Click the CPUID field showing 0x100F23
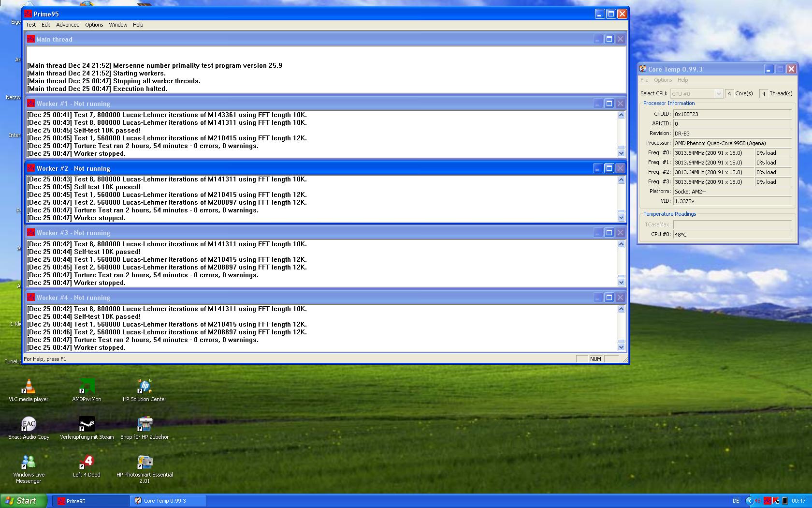This screenshot has width=812, height=508. pyautogui.click(x=732, y=114)
